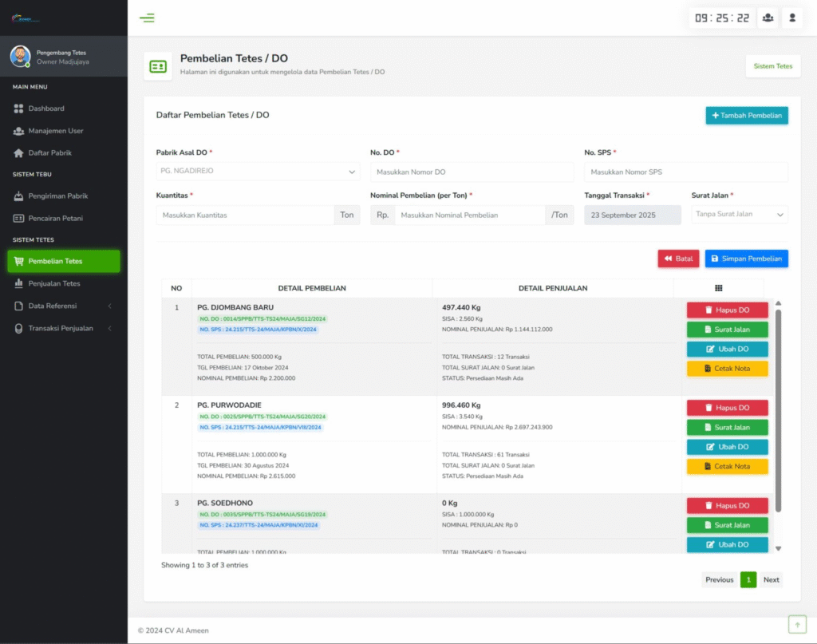
Task: Open the Surat Jalan dropdown
Action: pos(740,215)
